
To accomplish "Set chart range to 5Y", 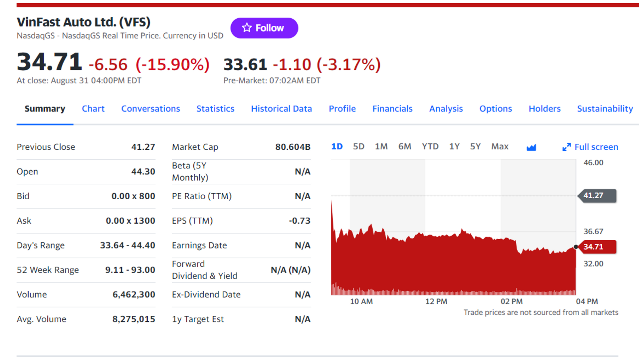I will [x=475, y=146].
